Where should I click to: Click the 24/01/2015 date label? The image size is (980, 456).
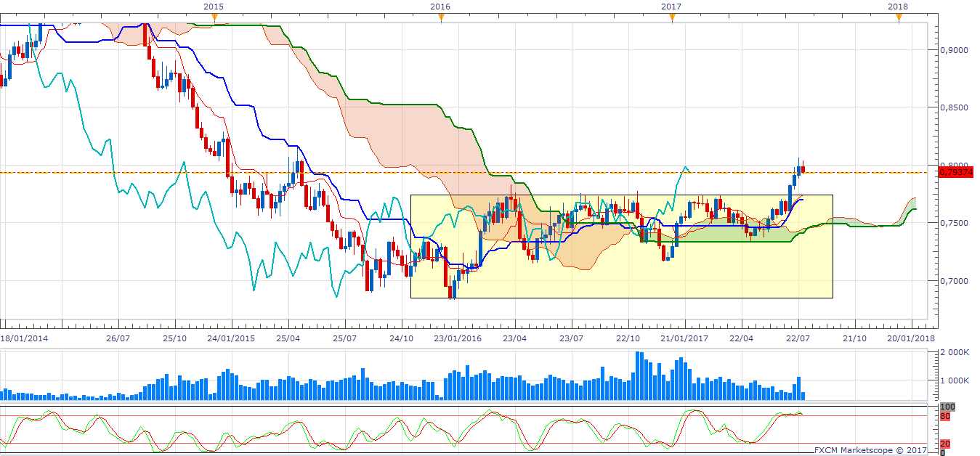pos(232,338)
